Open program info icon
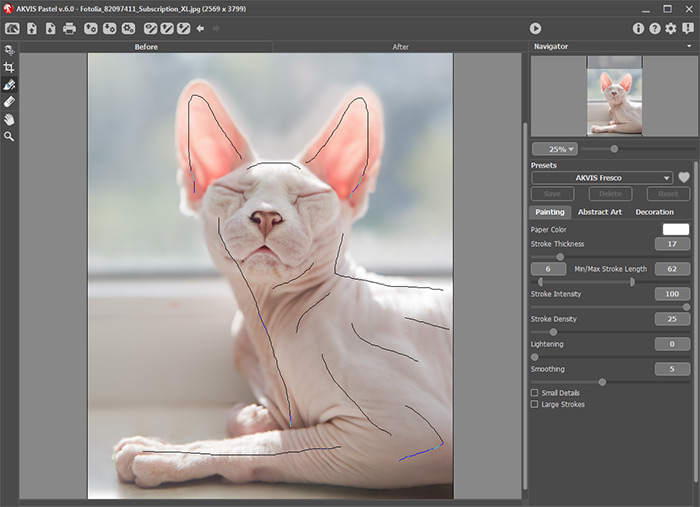Viewport: 700px width, 507px height. (638, 29)
